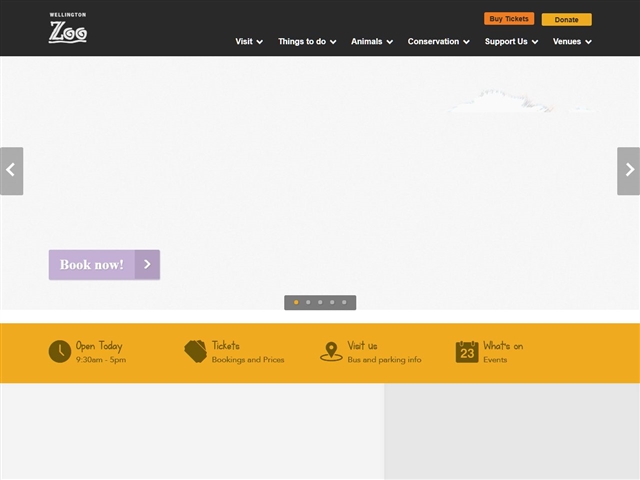640x480 pixels.
Task: Open the Things to do dropdown
Action: (307, 42)
